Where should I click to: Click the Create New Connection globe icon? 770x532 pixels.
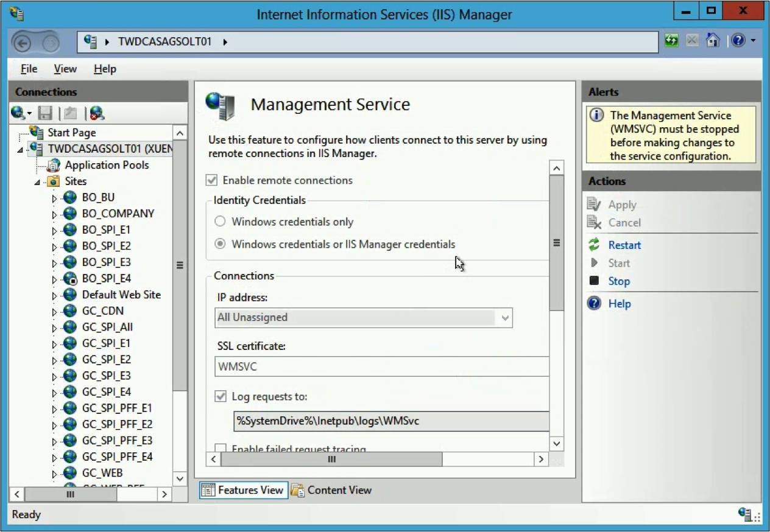coord(18,113)
